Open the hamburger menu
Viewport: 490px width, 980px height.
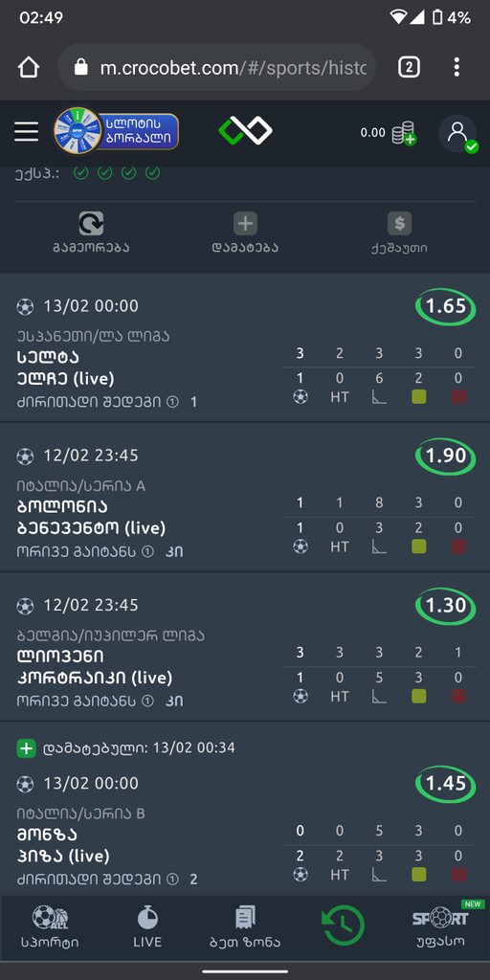(26, 131)
